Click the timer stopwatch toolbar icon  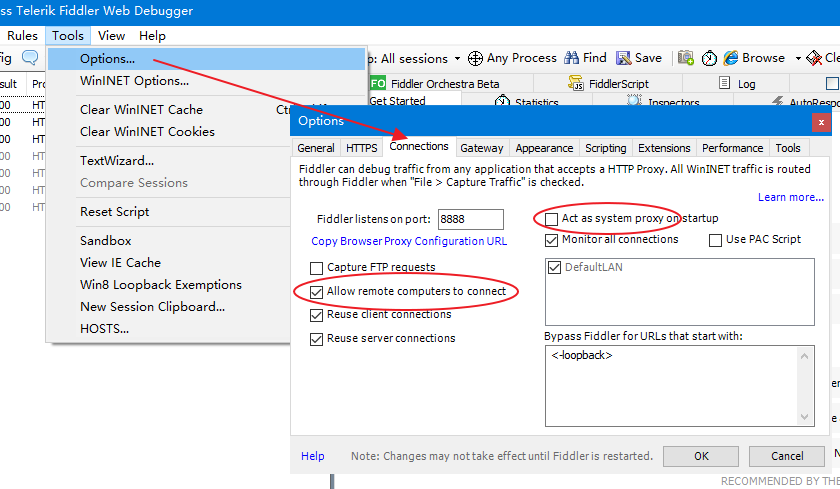pyautogui.click(x=709, y=58)
